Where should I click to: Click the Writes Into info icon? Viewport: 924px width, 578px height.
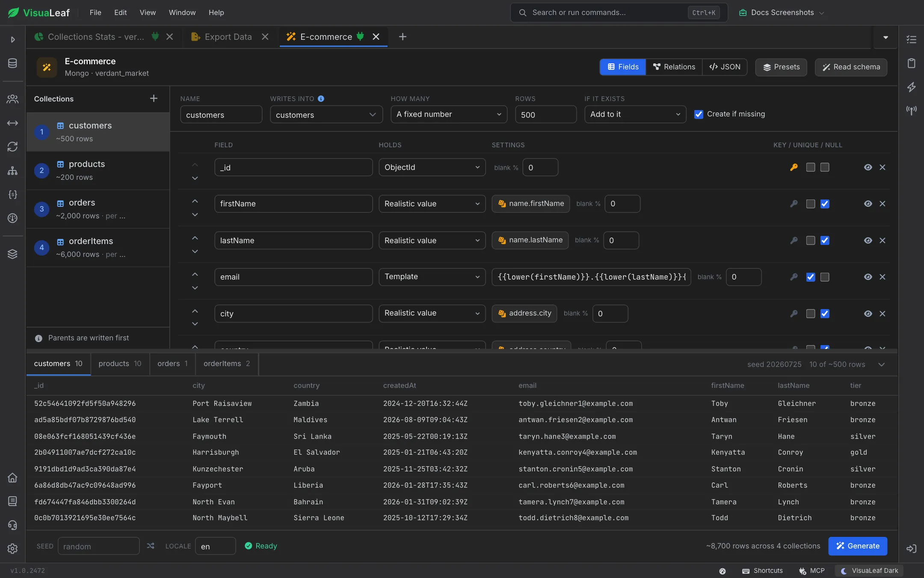[x=321, y=98]
